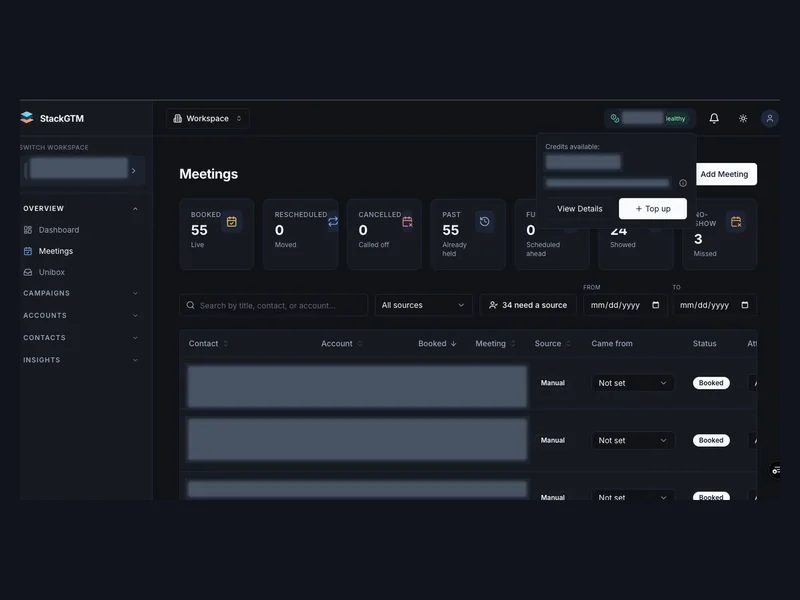Focus the search by title field

pyautogui.click(x=273, y=305)
